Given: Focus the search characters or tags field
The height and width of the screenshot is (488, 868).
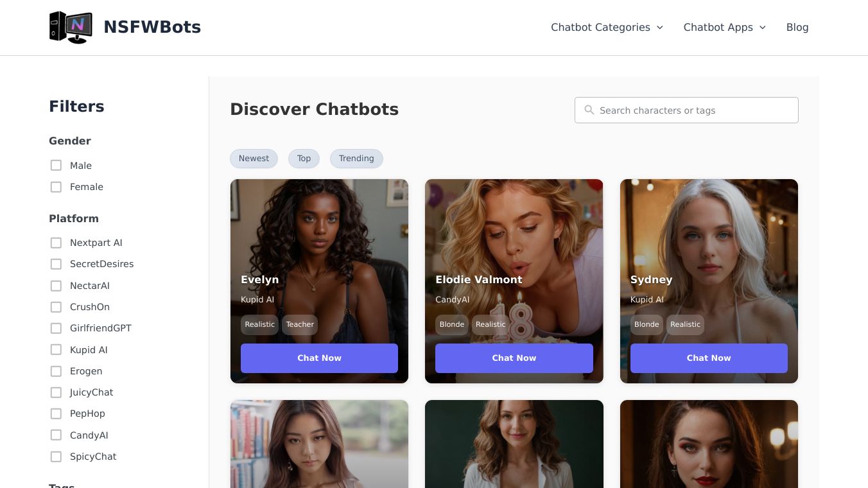Looking at the screenshot, I should pos(693,110).
